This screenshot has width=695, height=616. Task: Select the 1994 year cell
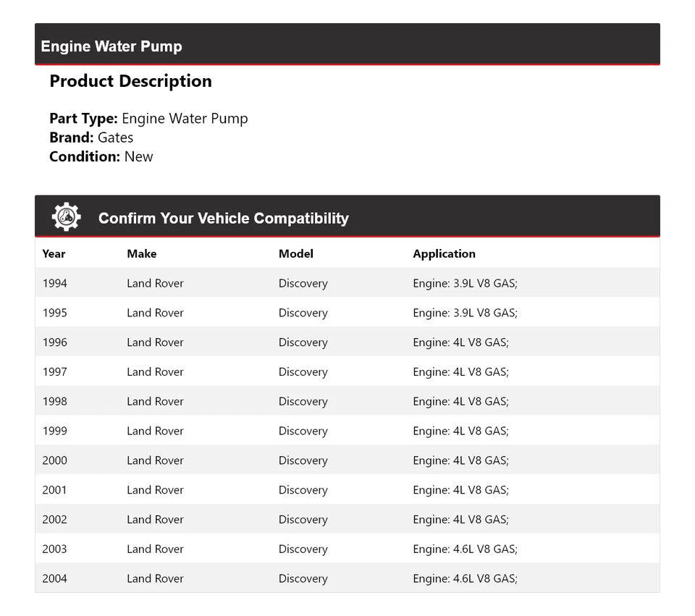click(x=54, y=284)
